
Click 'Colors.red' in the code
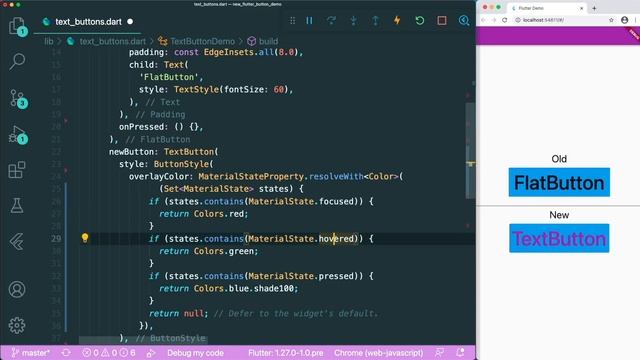coord(220,214)
